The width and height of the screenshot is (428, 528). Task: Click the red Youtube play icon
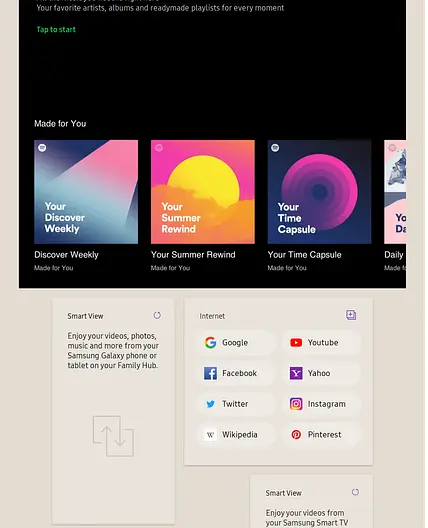pyautogui.click(x=296, y=342)
